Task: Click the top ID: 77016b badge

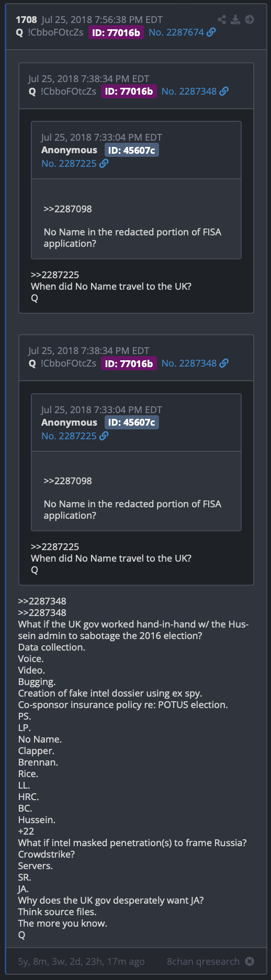Action: coord(116,32)
